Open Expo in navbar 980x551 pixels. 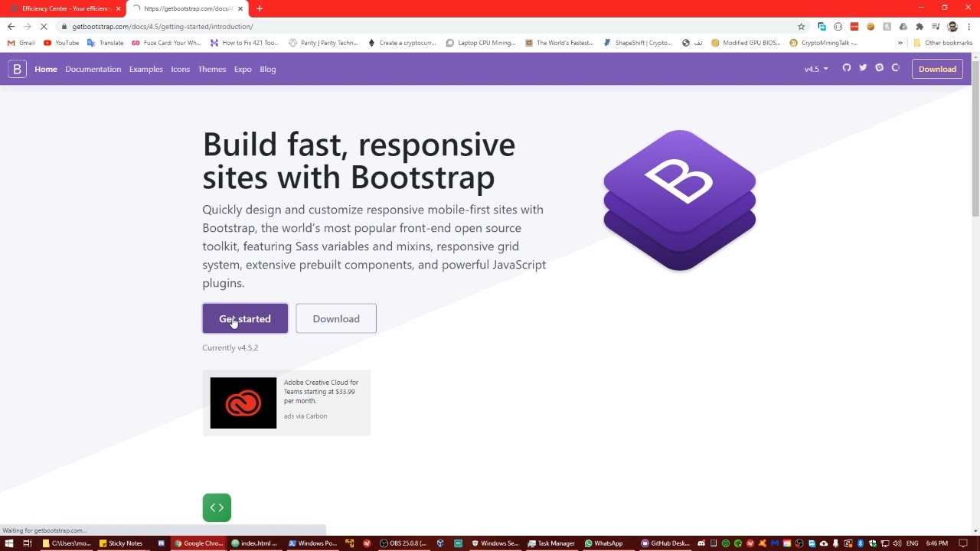[243, 69]
